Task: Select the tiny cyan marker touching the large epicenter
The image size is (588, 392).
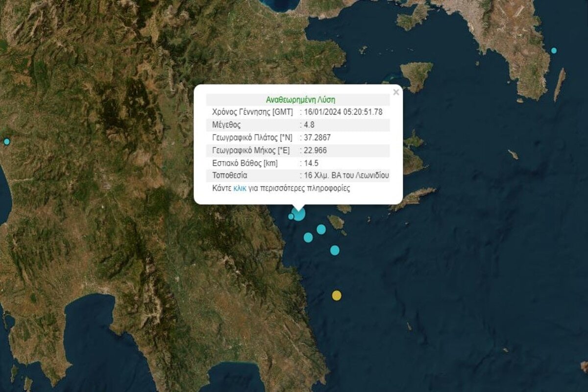Action: (x=291, y=217)
